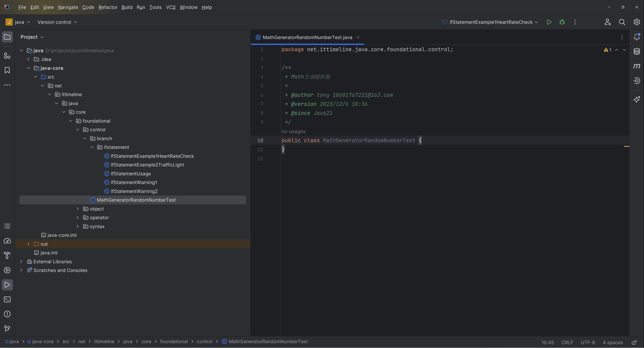The width and height of the screenshot is (644, 348).
Task: Open the Navigate menu
Action: (x=68, y=7)
